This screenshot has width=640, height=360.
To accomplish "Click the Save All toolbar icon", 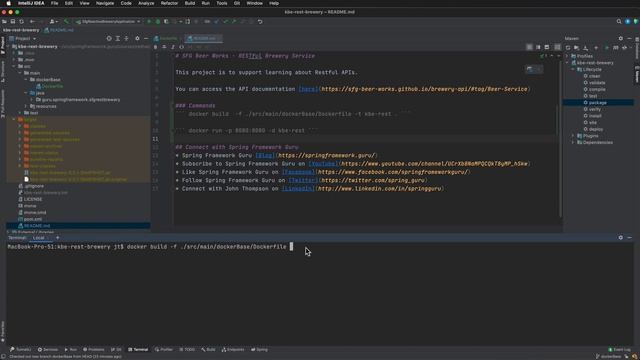I will coord(13,21).
